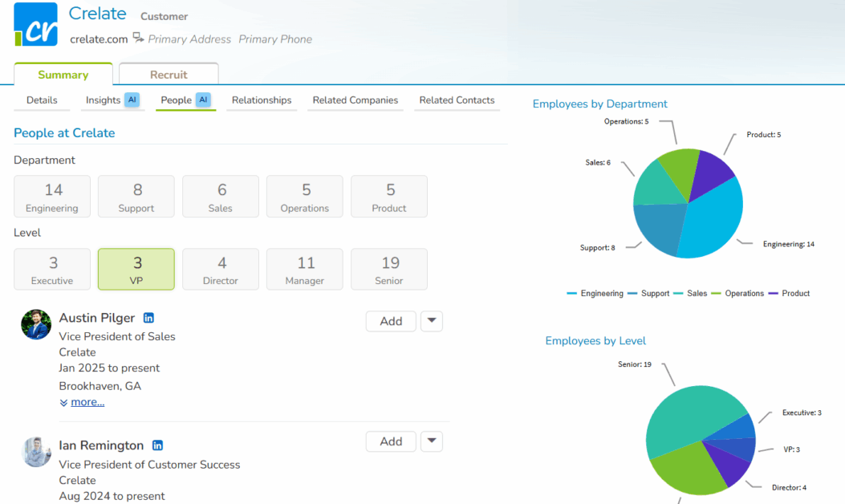Click Add for Ian Remington

point(391,441)
